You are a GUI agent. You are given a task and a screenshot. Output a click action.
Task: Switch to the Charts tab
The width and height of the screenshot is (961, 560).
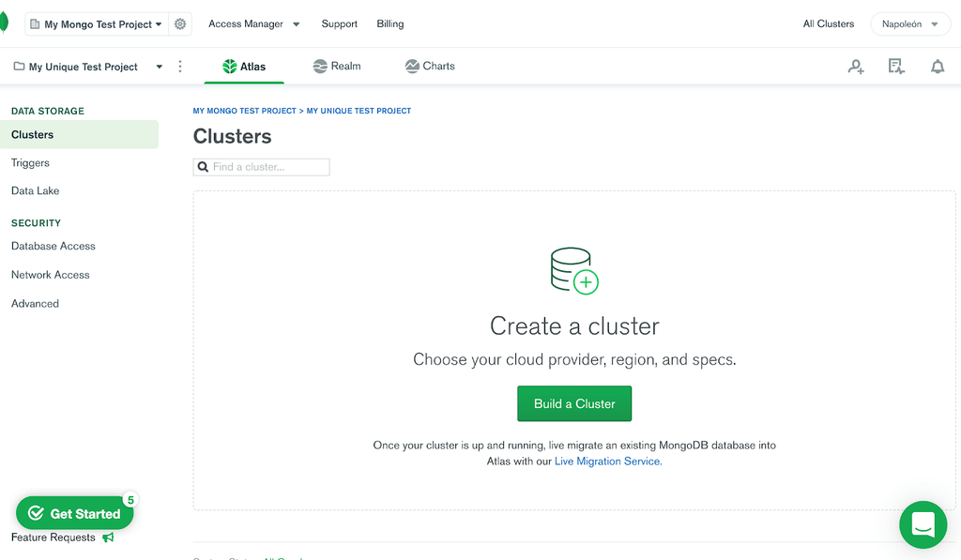429,67
